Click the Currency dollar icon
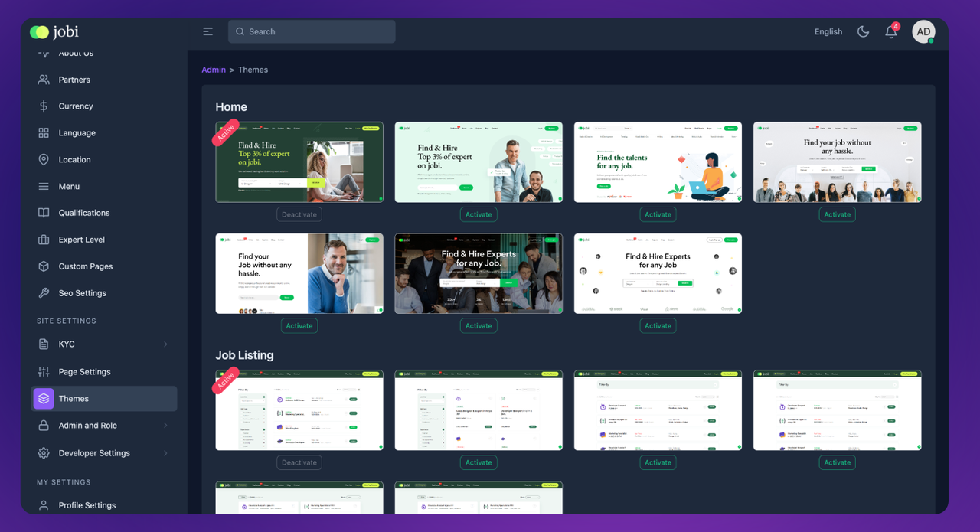 coord(44,106)
